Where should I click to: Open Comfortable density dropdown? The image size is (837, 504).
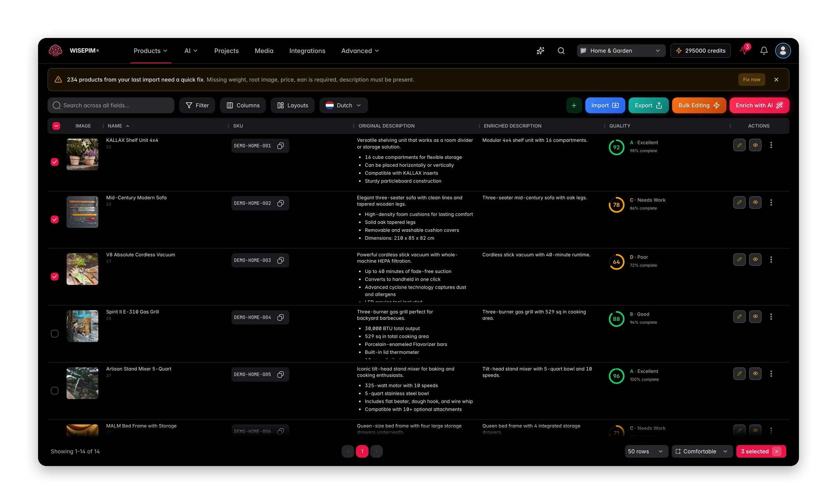click(x=702, y=451)
